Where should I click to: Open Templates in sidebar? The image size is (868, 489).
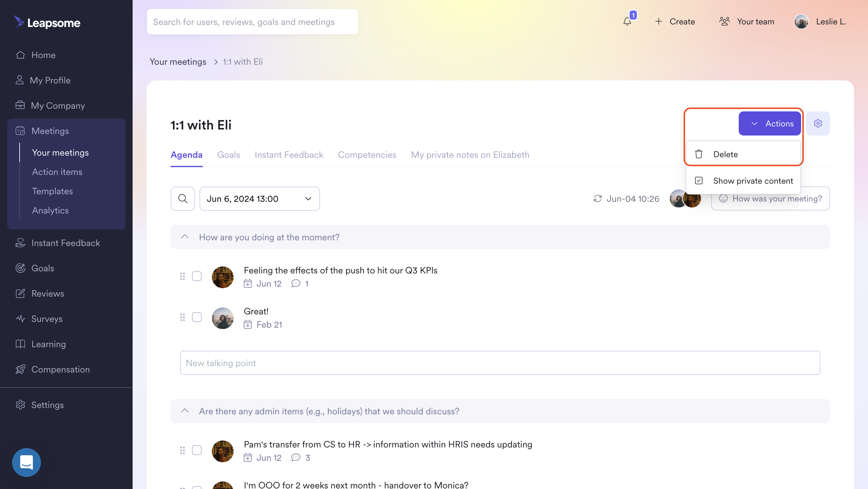point(52,191)
